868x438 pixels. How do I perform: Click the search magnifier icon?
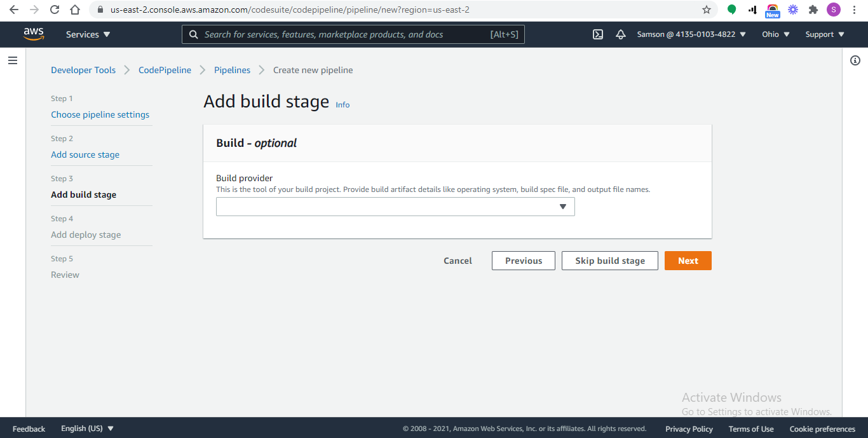coord(194,34)
